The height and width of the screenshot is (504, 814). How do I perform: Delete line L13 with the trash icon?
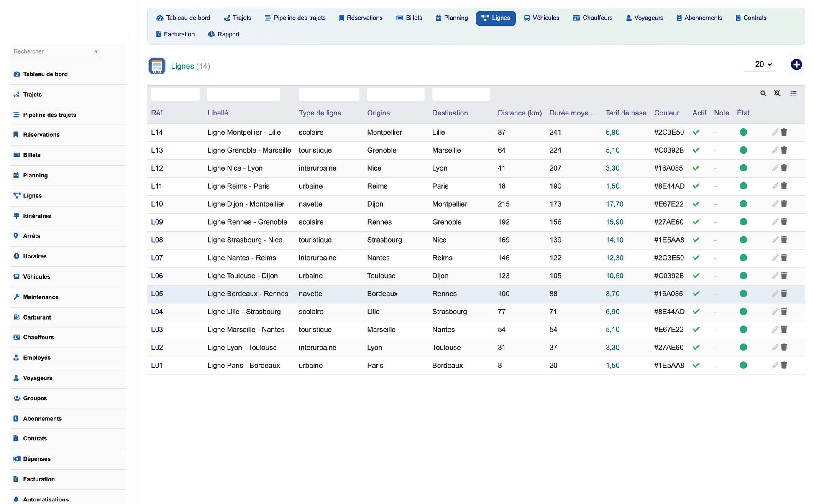[x=784, y=150]
